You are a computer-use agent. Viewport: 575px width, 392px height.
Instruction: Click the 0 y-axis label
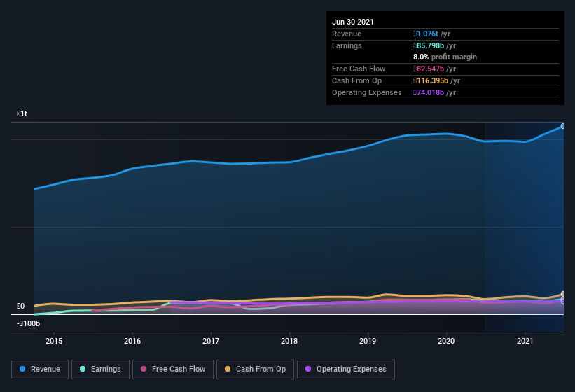20,307
